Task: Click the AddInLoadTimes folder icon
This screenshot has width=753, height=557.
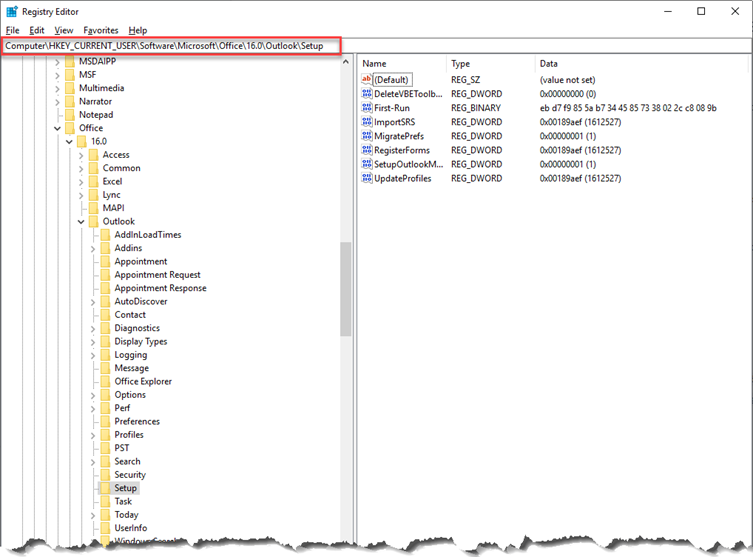Action: tap(105, 235)
